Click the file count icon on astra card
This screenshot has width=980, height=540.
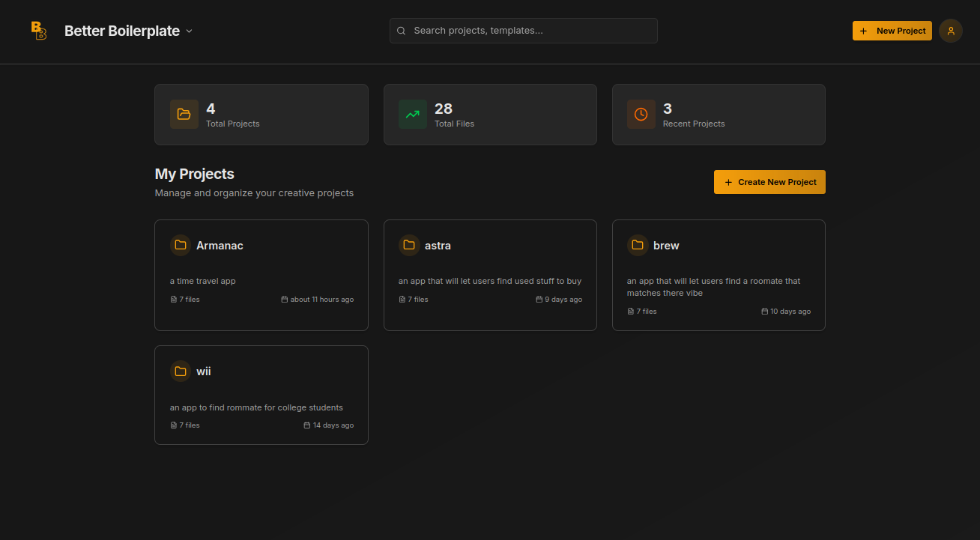click(x=402, y=299)
